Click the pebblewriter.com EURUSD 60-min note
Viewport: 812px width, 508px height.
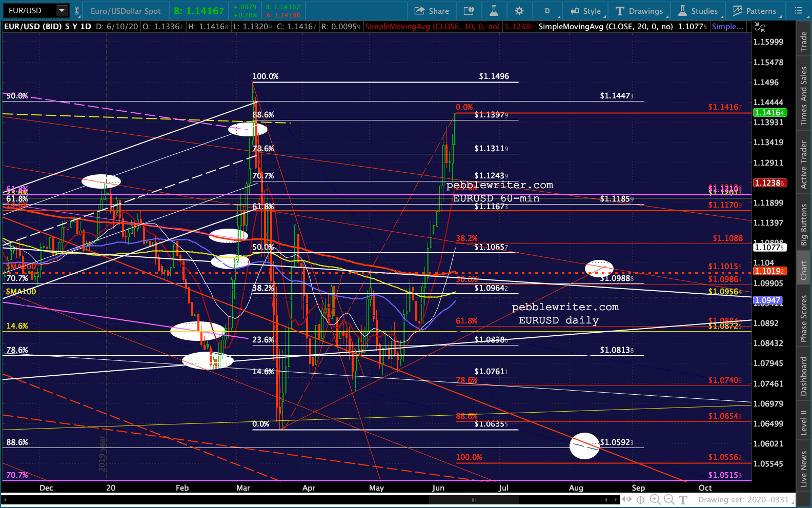click(499, 192)
